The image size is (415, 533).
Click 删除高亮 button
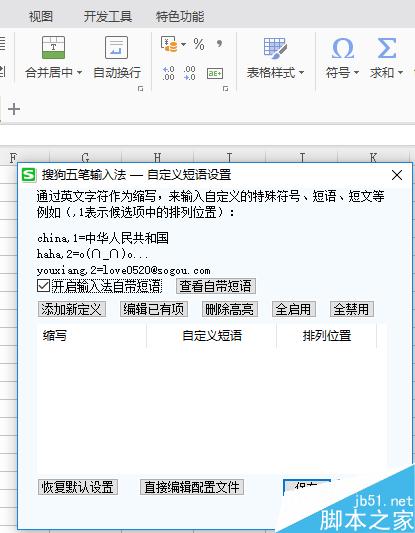(x=230, y=309)
